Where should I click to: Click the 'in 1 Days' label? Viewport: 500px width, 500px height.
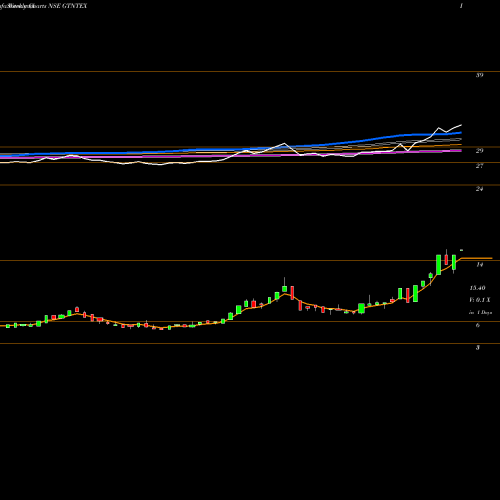point(480,312)
